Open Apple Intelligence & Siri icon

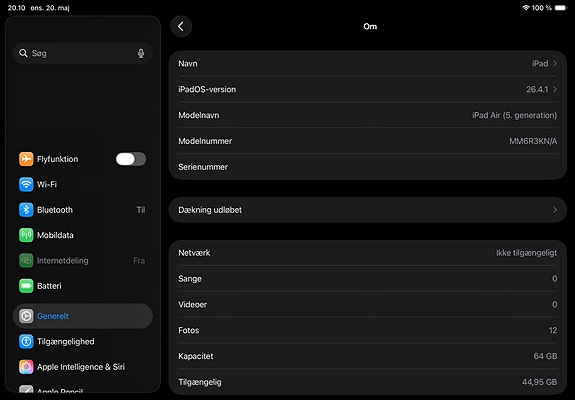pyautogui.click(x=26, y=367)
